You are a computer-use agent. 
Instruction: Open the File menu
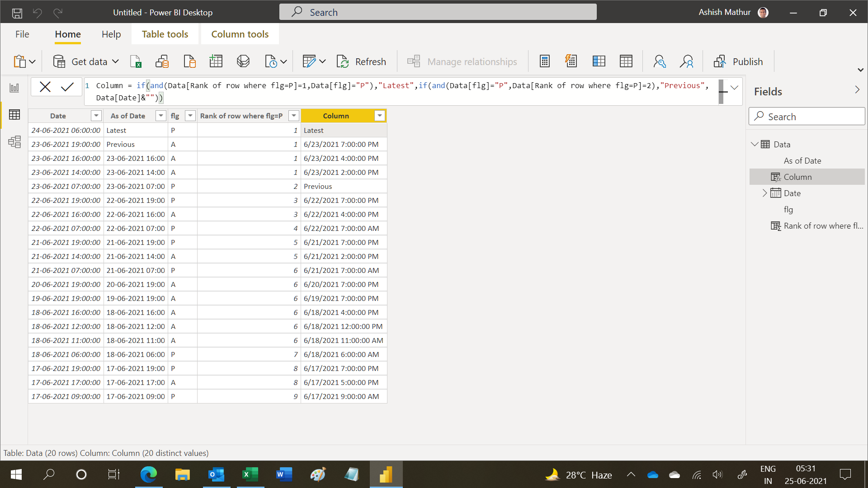click(x=22, y=34)
